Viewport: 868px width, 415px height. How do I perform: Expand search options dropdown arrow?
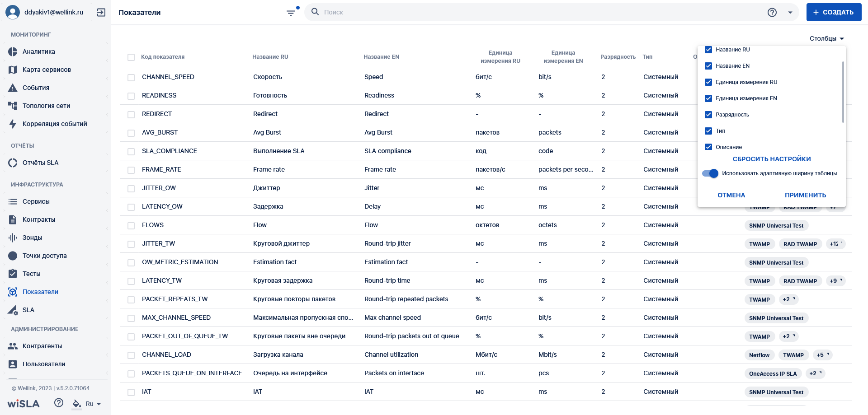790,13
